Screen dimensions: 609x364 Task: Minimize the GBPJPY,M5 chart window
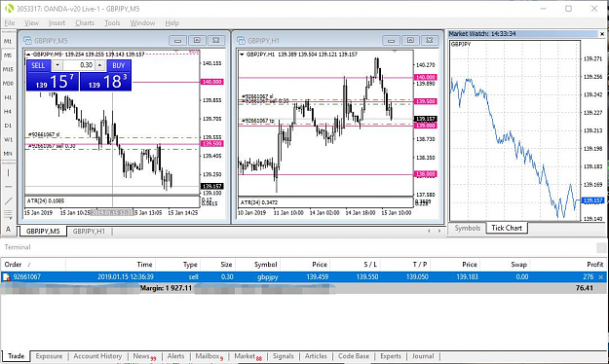(177, 40)
